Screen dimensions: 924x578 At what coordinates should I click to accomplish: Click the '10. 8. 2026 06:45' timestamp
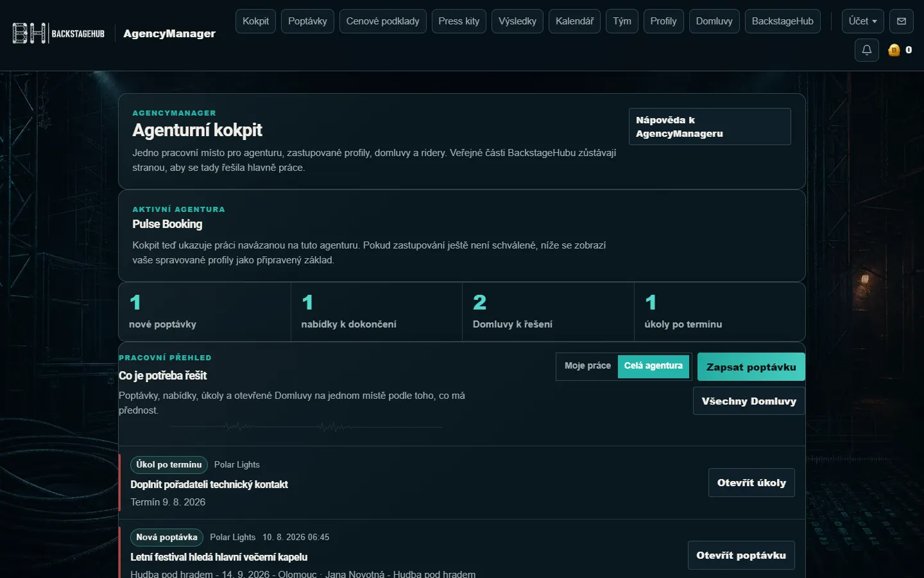pos(296,538)
